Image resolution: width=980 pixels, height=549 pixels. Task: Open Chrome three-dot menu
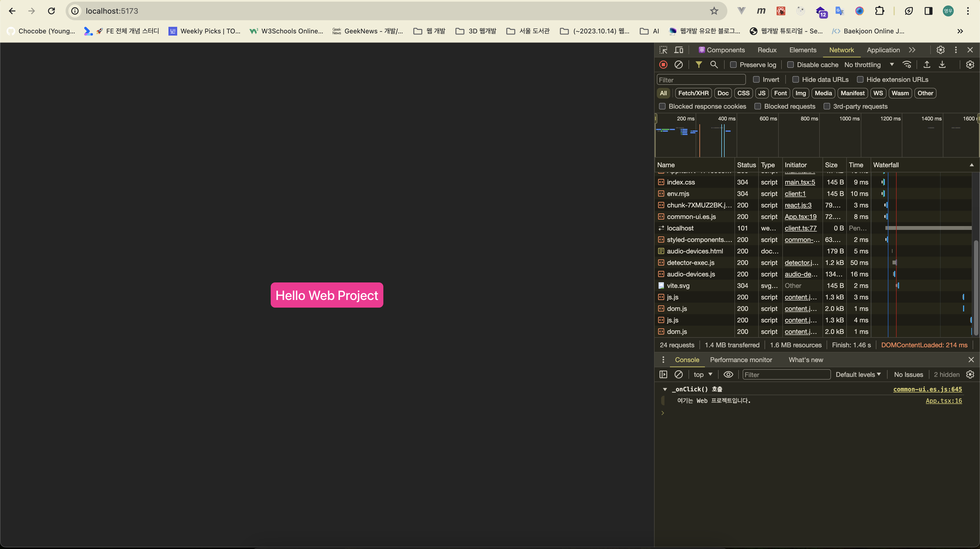point(968,11)
